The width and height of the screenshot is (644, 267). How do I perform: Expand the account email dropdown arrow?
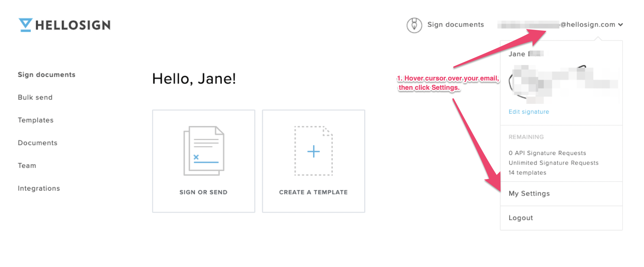point(621,25)
